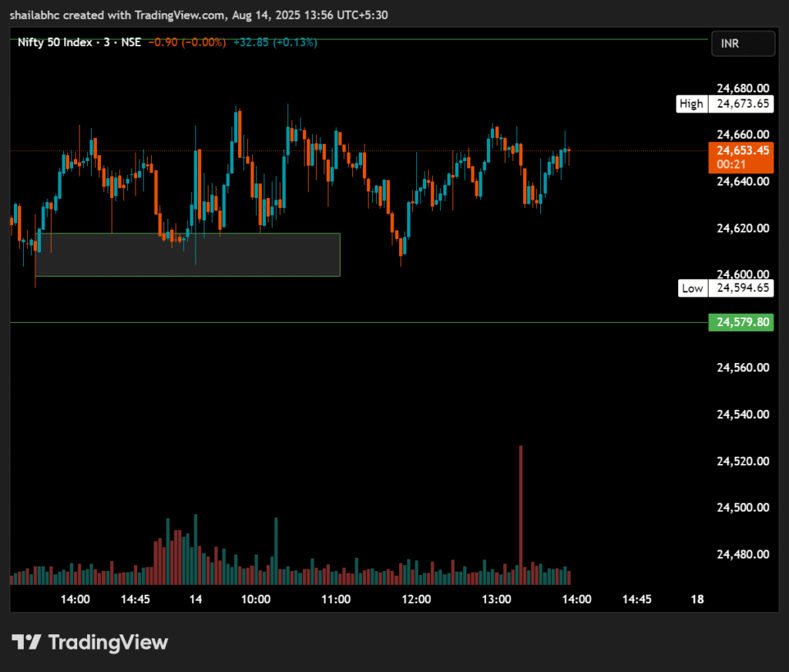Image resolution: width=789 pixels, height=672 pixels.
Task: Click the 24,500.00 price axis label
Action: pos(743,507)
